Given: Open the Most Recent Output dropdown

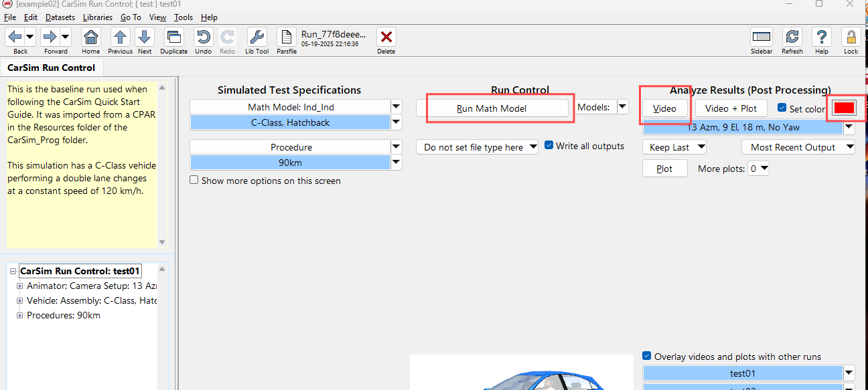Looking at the screenshot, I should click(x=798, y=147).
